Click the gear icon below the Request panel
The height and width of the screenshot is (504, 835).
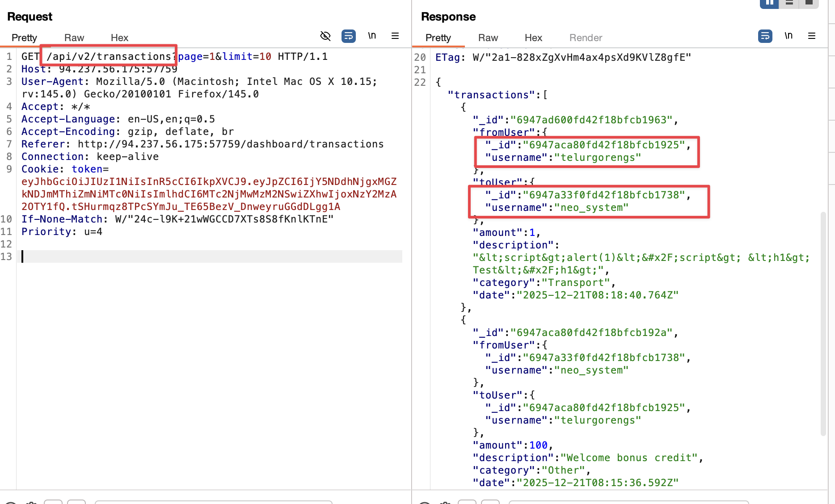pyautogui.click(x=31, y=502)
